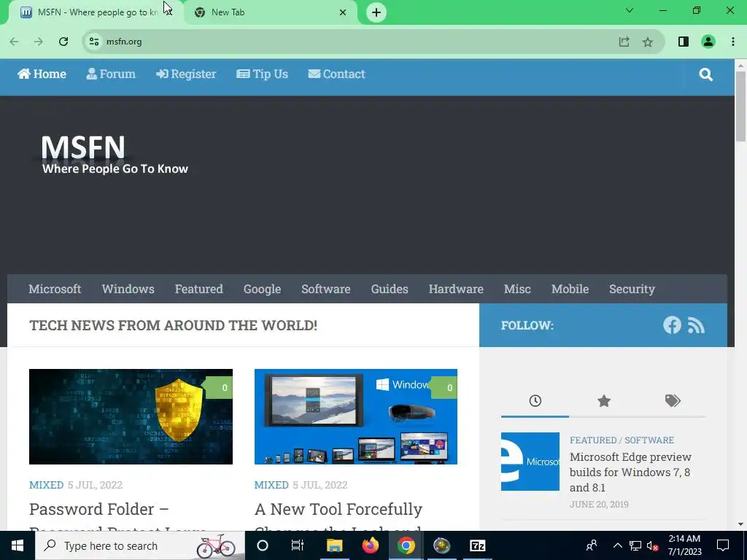The height and width of the screenshot is (560, 747).
Task: Open the Mobile category
Action: [x=570, y=289]
